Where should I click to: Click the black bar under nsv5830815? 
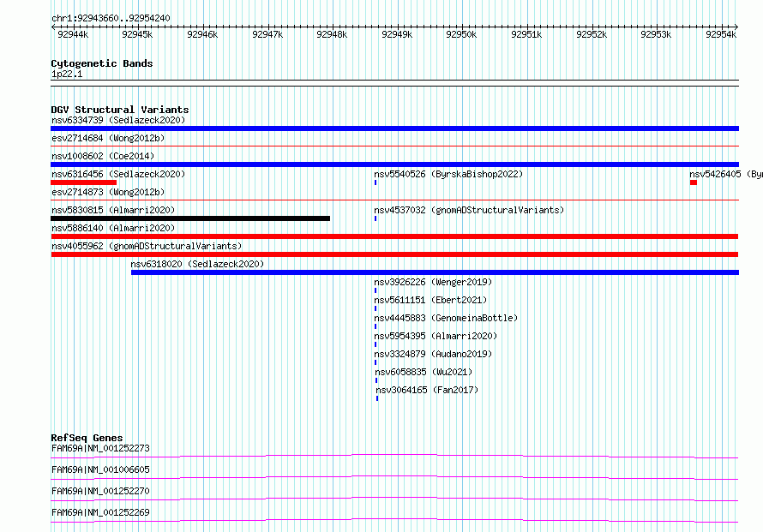190,218
